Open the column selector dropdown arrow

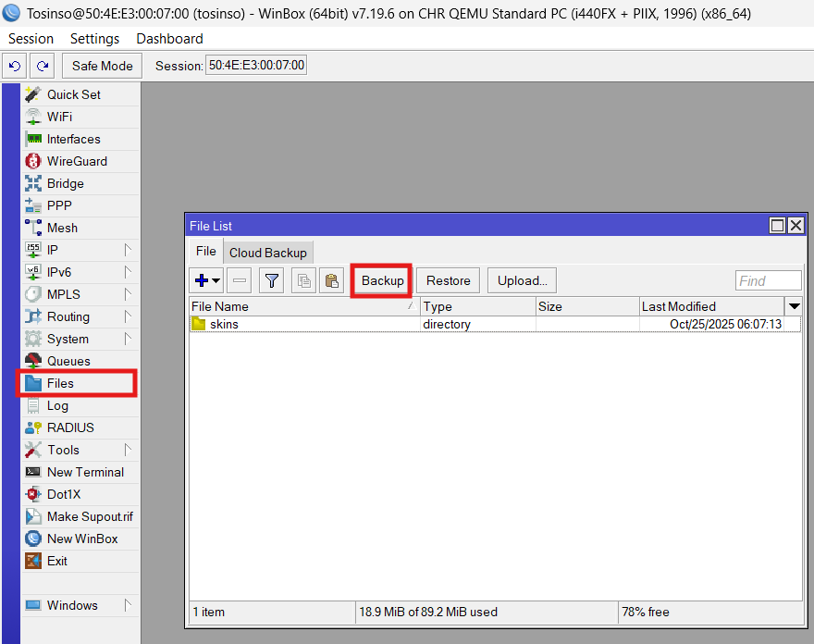pos(794,306)
